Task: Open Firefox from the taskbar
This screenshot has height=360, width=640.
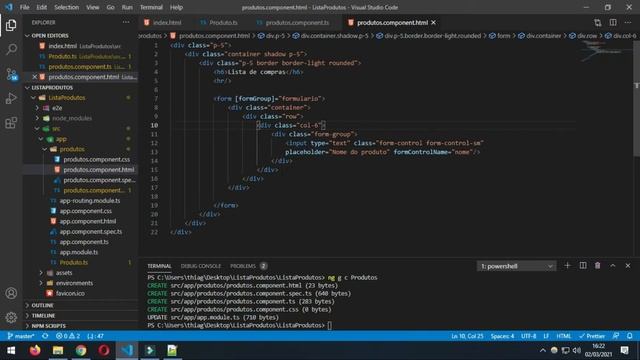Action: [x=35, y=350]
